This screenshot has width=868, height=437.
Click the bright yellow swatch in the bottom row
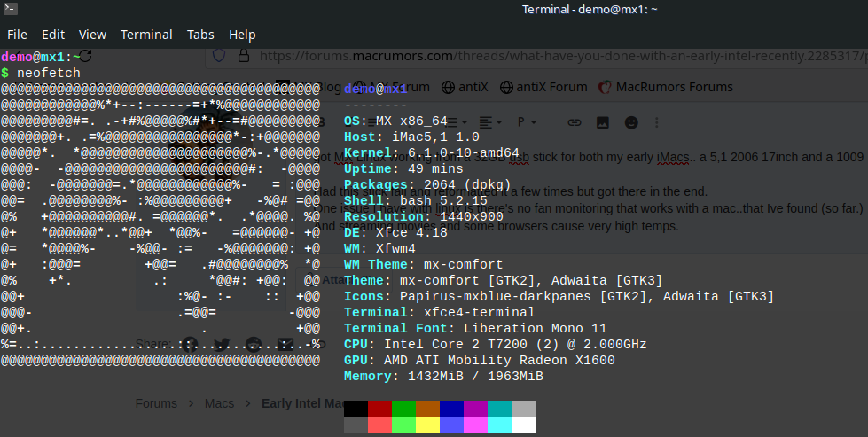427,425
